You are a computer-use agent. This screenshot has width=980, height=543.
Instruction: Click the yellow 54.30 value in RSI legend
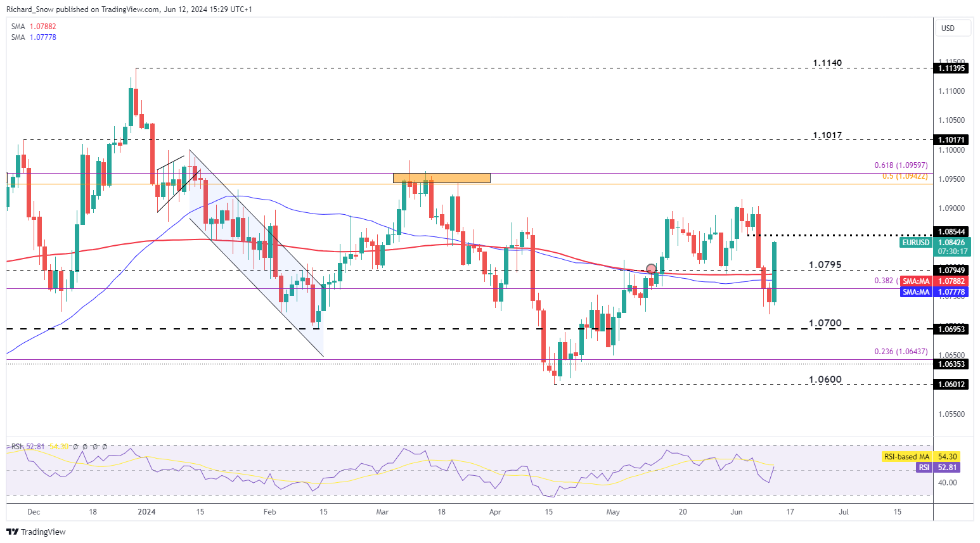tap(60, 447)
